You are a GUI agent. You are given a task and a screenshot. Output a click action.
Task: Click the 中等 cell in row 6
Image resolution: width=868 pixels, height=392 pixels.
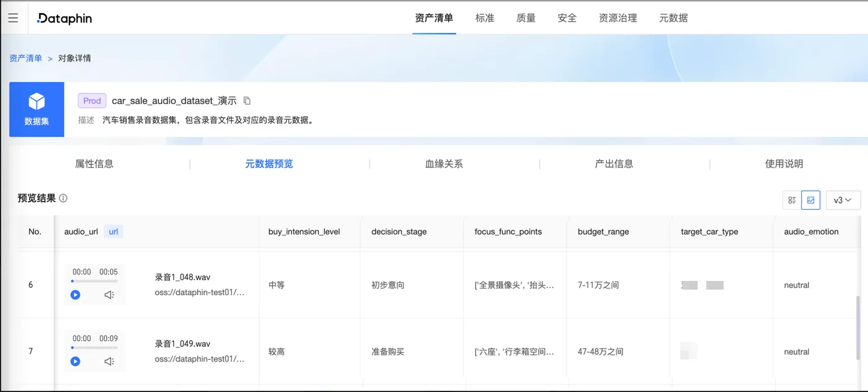tap(277, 285)
